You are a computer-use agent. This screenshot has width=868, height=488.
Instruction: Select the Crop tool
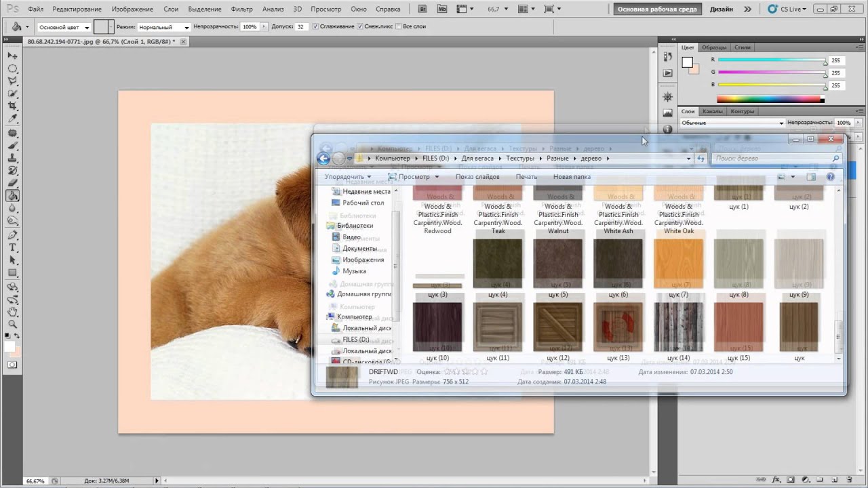tap(12, 107)
